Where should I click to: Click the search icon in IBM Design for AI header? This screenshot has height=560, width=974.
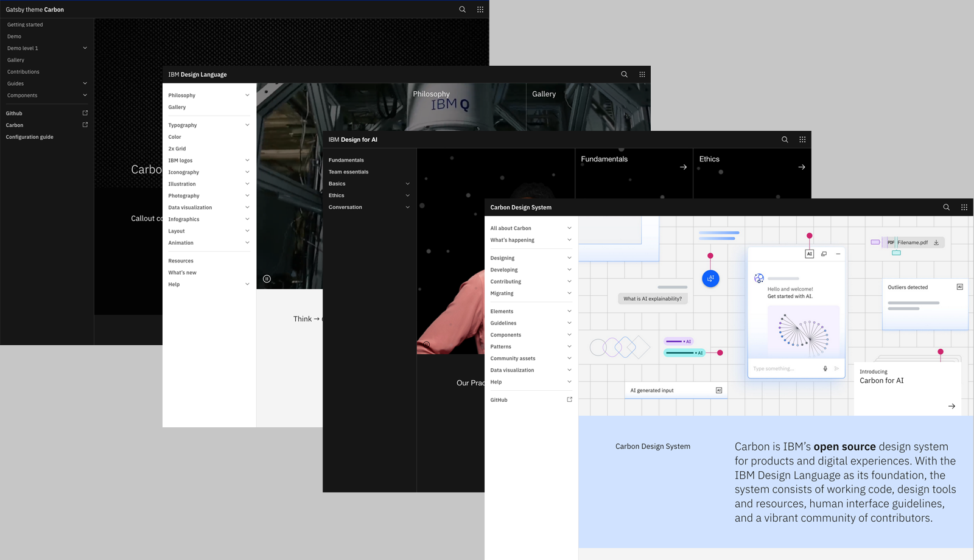(785, 139)
